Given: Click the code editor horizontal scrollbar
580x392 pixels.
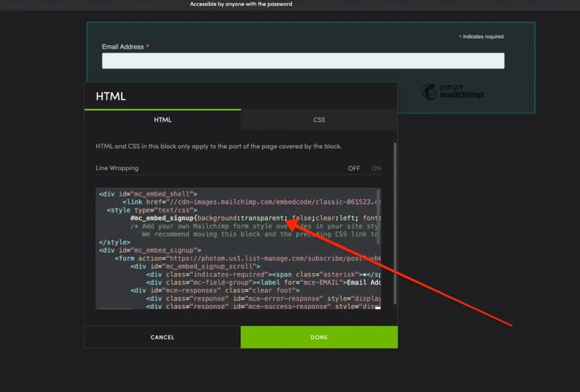Looking at the screenshot, I should [116, 309].
